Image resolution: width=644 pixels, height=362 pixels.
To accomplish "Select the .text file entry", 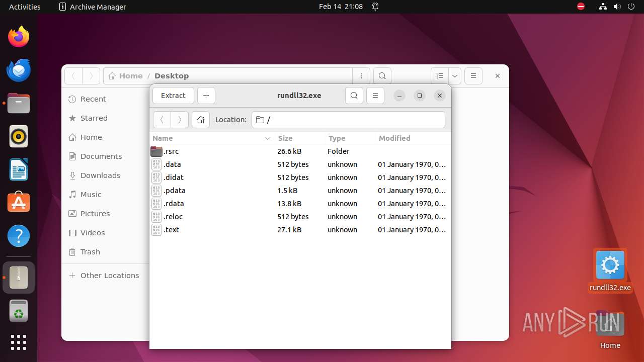I will tap(300, 230).
